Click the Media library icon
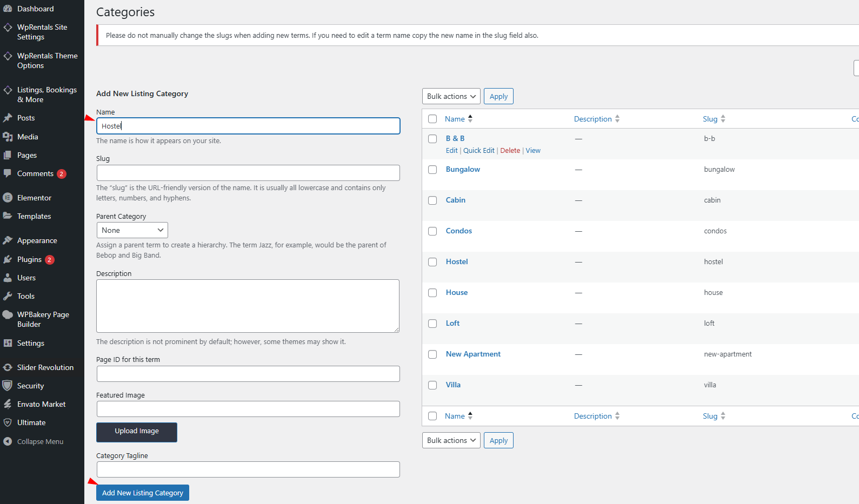This screenshot has width=859, height=504. pos(8,137)
